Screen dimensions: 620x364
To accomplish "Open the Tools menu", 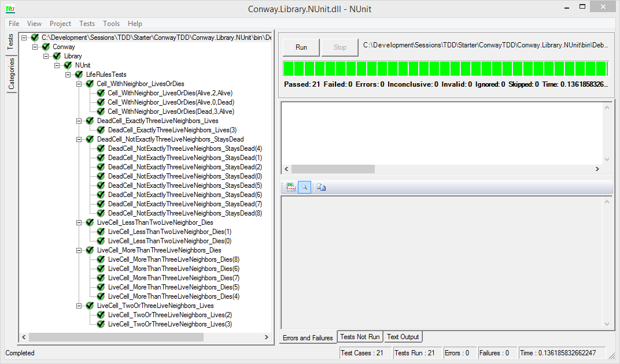I will [x=111, y=24].
